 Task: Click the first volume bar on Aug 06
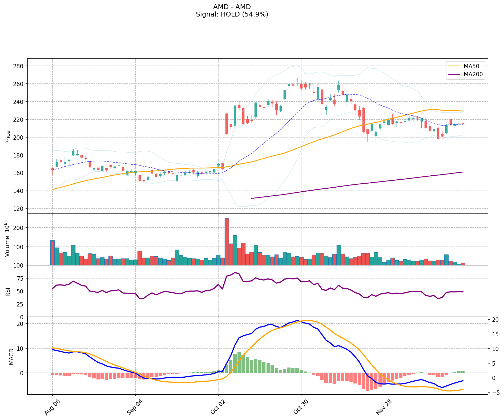tap(53, 253)
